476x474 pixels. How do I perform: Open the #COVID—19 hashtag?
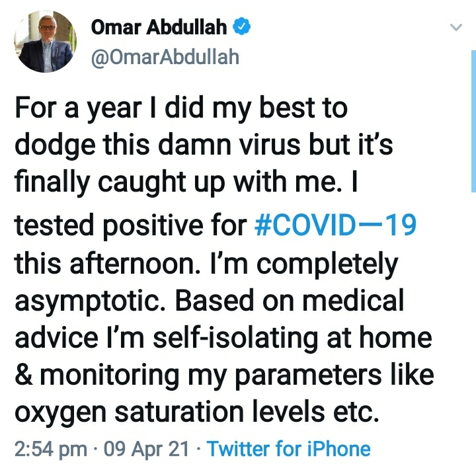[336, 225]
